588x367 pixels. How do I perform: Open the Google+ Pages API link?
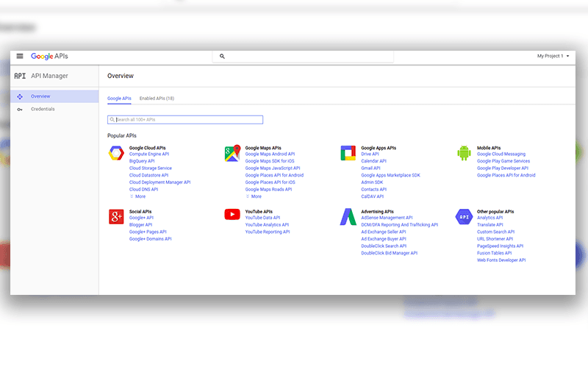(148, 232)
